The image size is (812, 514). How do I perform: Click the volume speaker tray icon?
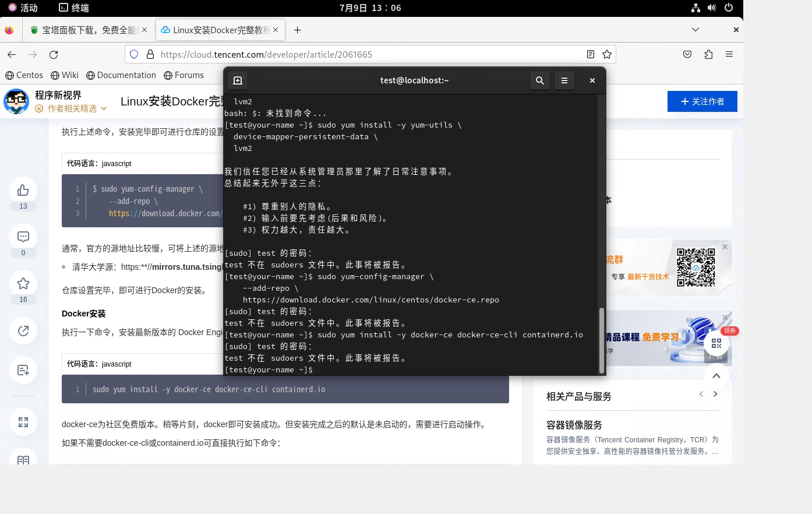(x=712, y=8)
